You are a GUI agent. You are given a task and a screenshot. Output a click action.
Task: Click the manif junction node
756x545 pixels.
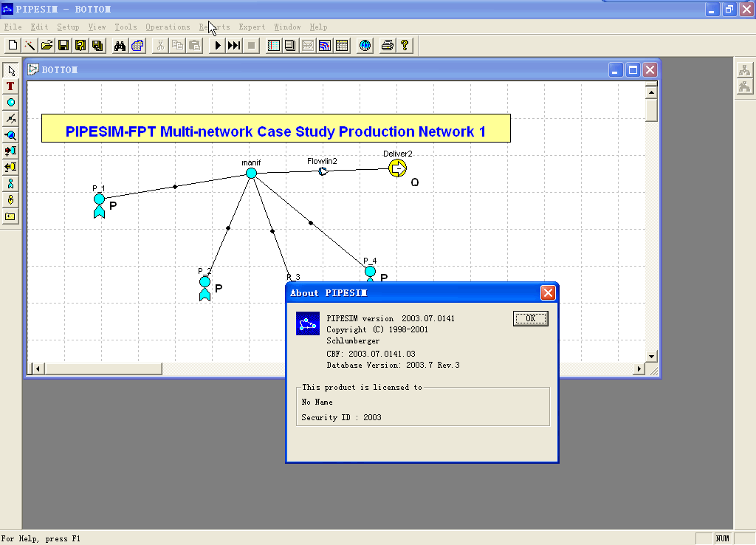pos(251,173)
